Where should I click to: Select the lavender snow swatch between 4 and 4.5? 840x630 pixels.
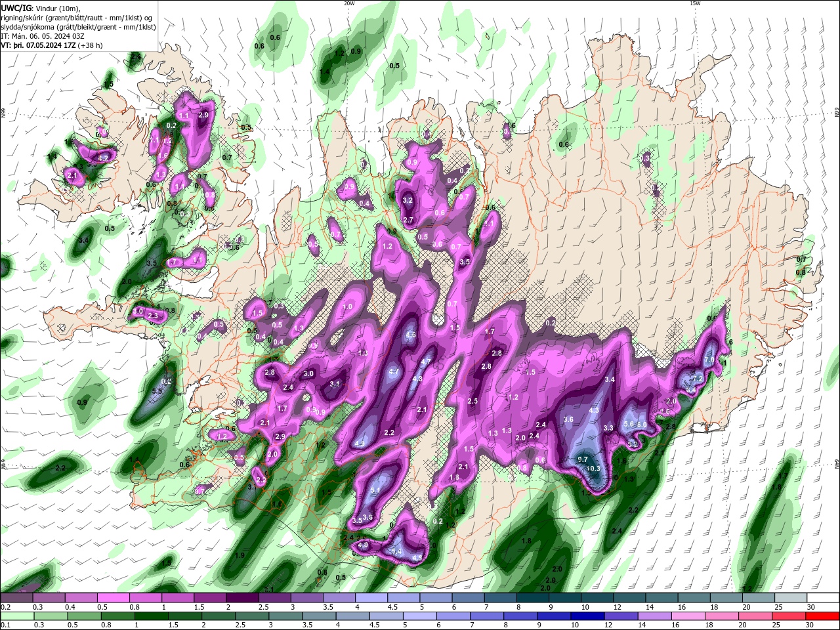371,598
